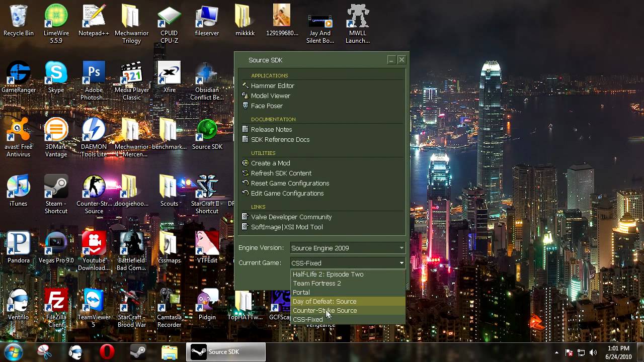The height and width of the screenshot is (362, 644).
Task: Open avast! Free Antivirus icon
Action: click(19, 137)
